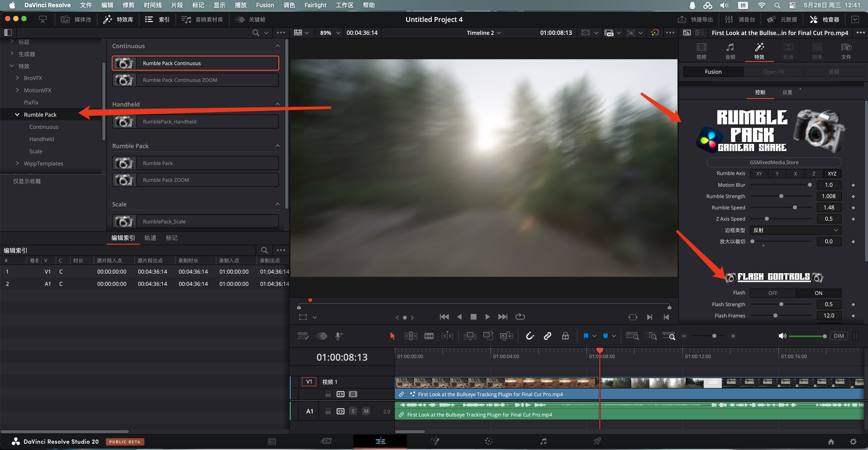Select the RumblePack_Handheld effect
Screen dimensions: 868x450
point(196,122)
